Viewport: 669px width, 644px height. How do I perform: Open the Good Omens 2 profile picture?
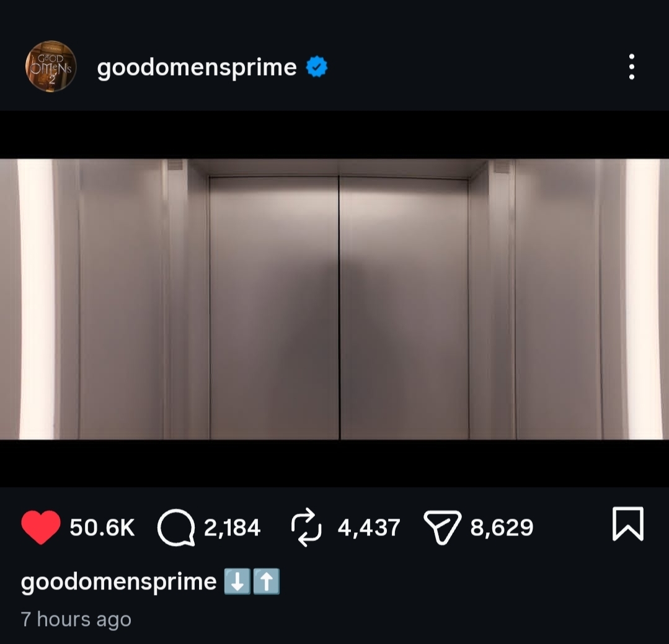(x=51, y=66)
